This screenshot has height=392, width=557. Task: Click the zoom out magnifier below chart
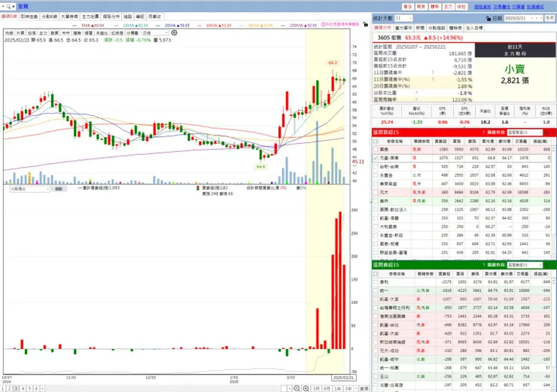pos(297,388)
